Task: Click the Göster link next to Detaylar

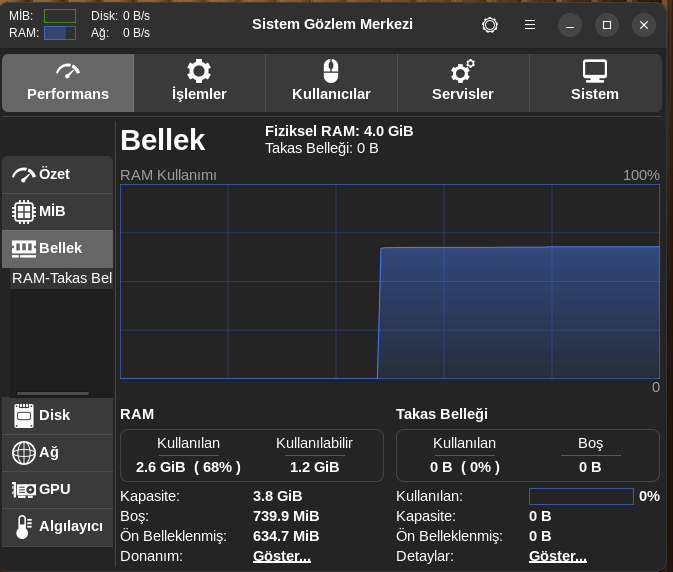Action: pyautogui.click(x=557, y=556)
